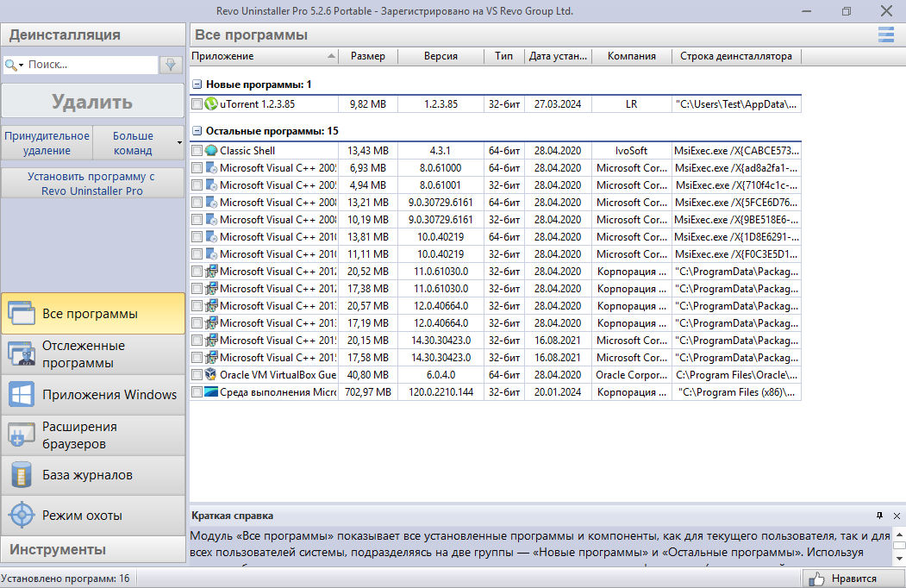The height and width of the screenshot is (588, 906).
Task: Sort by the Размер column header
Action: [368, 56]
